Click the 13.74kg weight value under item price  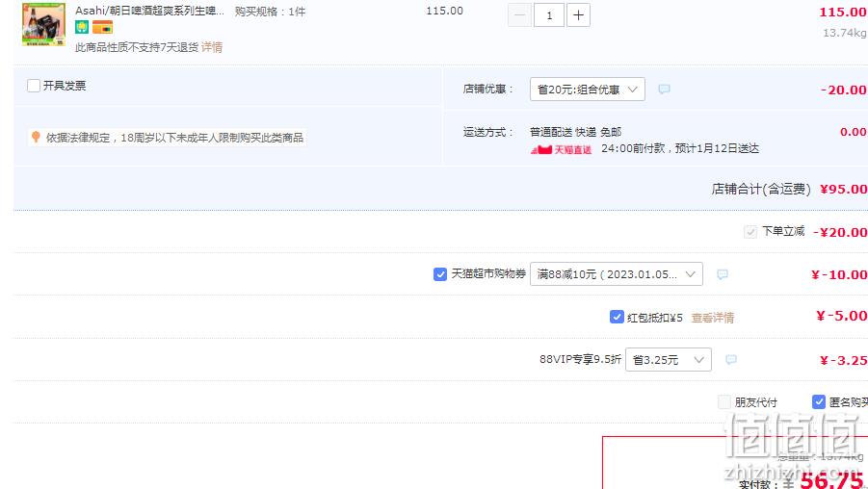[x=845, y=33]
